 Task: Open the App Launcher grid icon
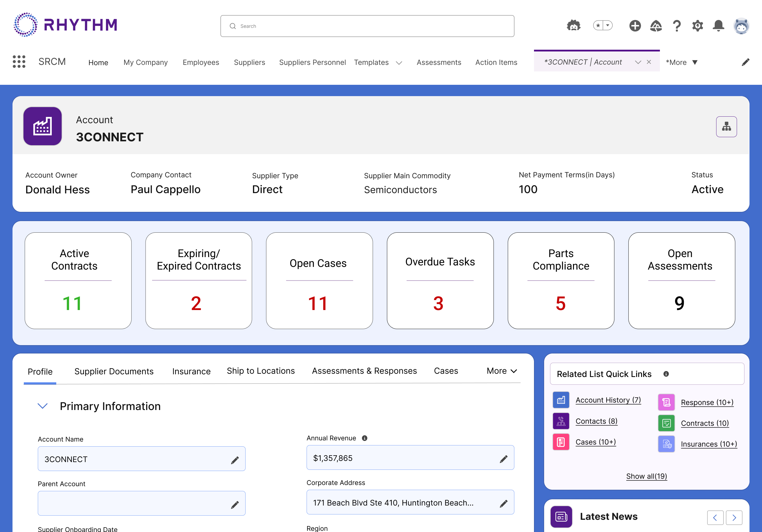point(19,62)
